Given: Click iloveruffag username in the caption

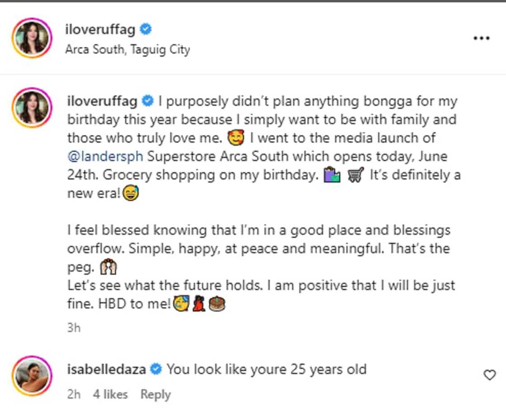Looking at the screenshot, I should (102, 101).
